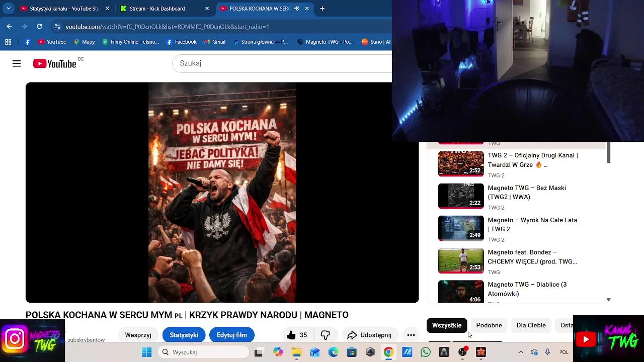Select the POLSKA KOCHANA W SERCU tab
Viewport: 644px width, 362px height.
coord(260,9)
